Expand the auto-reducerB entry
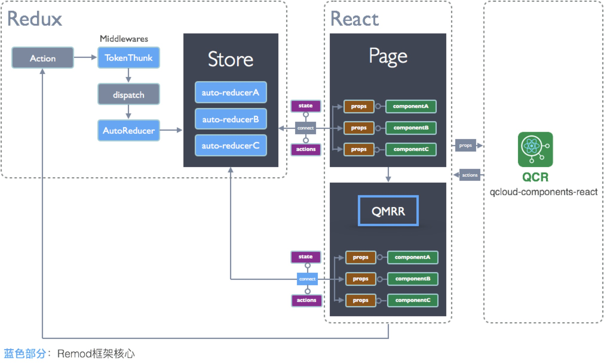Viewport: 604px width, 364px height. pyautogui.click(x=230, y=119)
